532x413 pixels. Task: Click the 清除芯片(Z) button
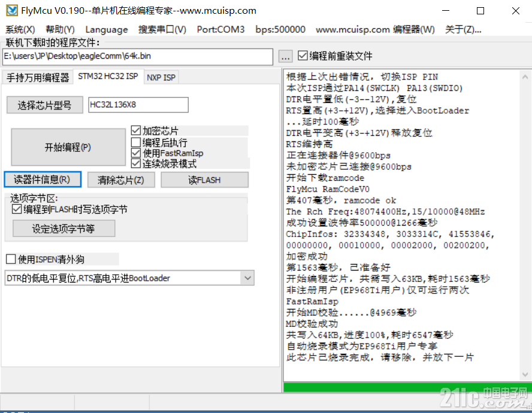click(121, 180)
